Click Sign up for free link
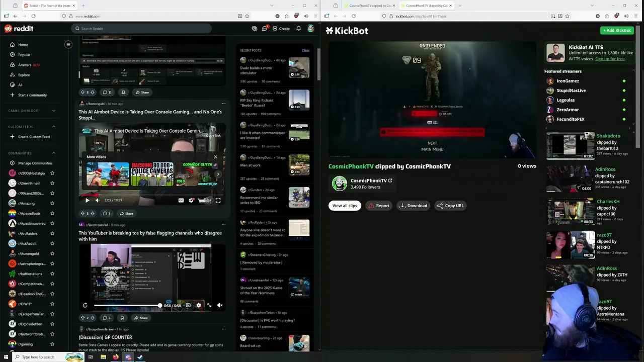This screenshot has height=362, width=644. [x=610, y=59]
